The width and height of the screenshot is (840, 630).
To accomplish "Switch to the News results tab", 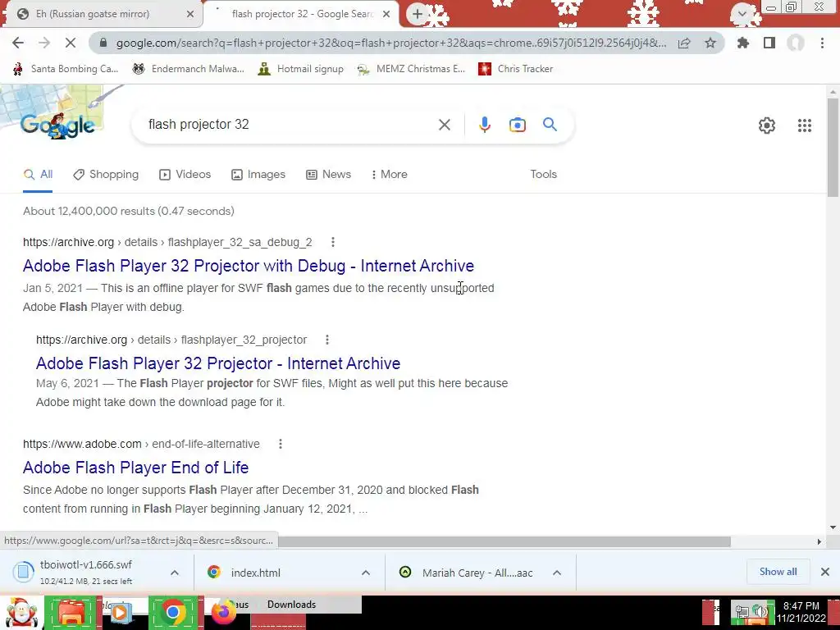I will 328,175.
